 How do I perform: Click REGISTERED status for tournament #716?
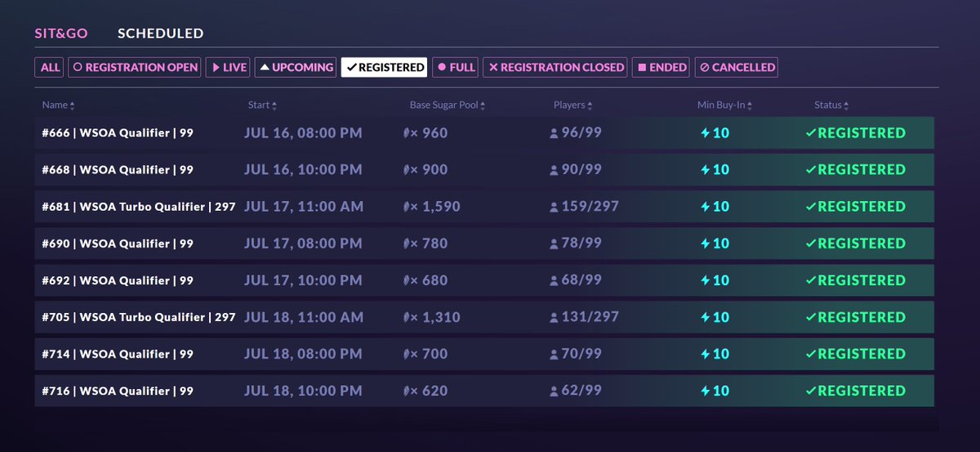click(856, 391)
